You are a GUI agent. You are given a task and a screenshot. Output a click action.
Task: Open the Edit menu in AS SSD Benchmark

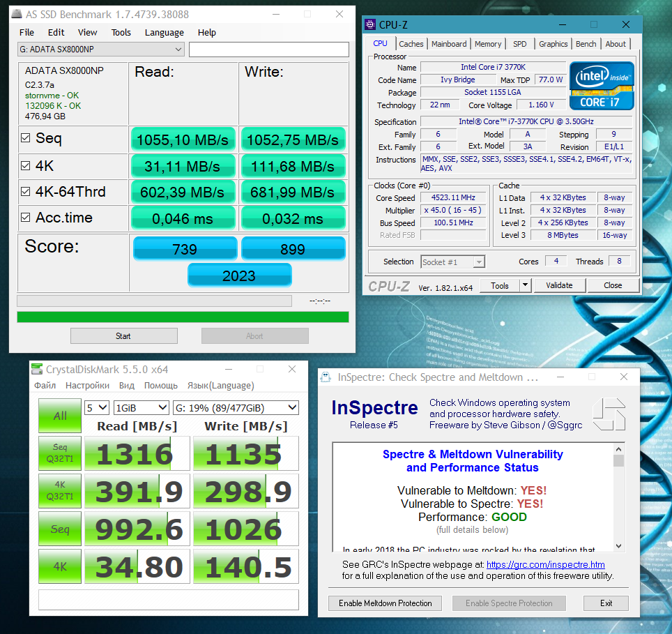point(56,33)
